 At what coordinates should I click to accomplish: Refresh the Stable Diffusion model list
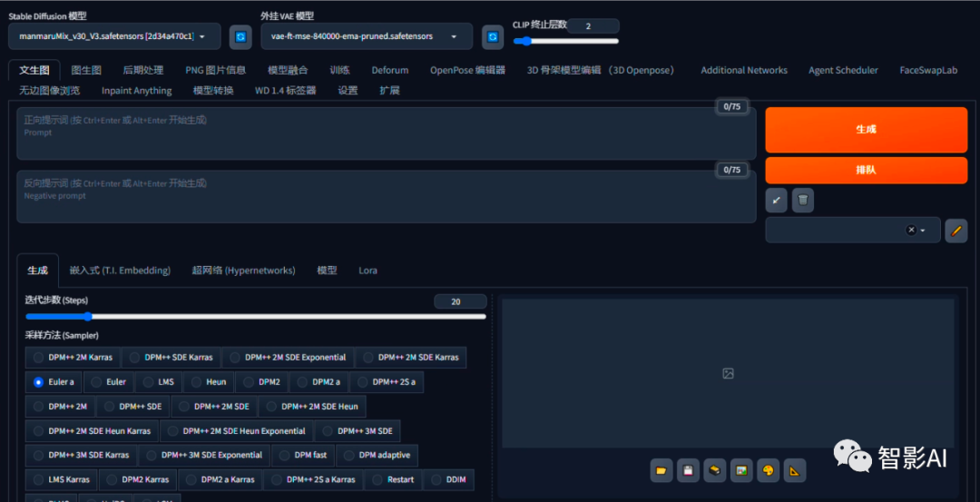(x=240, y=37)
